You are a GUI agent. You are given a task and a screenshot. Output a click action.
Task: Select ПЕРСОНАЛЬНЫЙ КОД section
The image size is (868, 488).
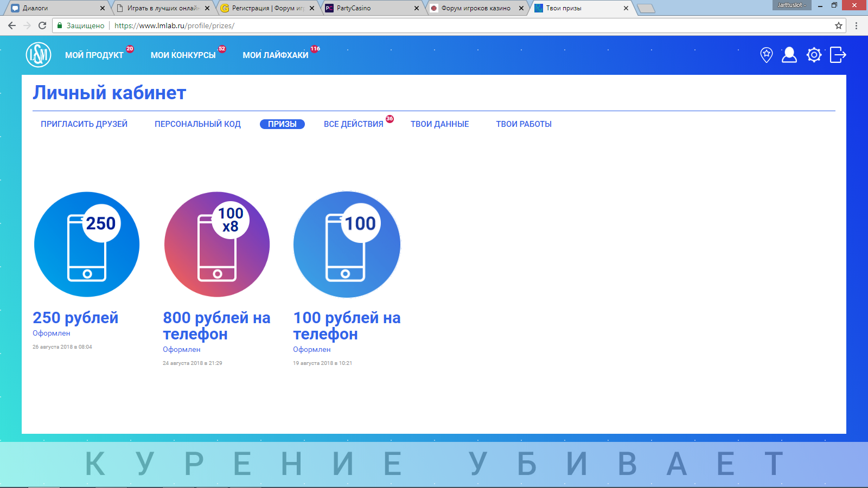[x=197, y=124]
